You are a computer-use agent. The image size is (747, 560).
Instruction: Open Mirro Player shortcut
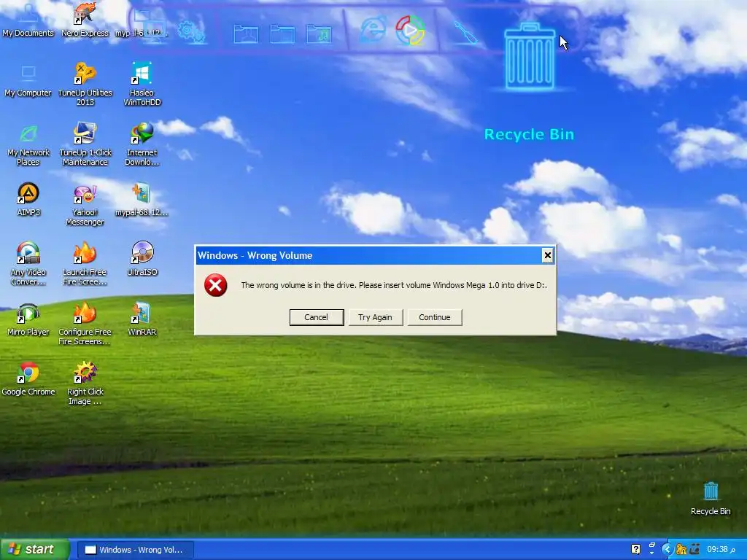tap(28, 319)
